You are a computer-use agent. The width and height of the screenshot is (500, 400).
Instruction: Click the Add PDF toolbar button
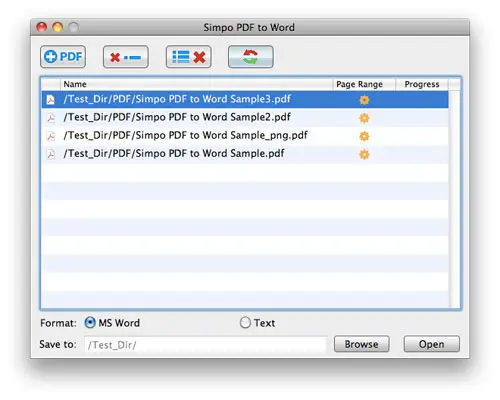point(63,57)
